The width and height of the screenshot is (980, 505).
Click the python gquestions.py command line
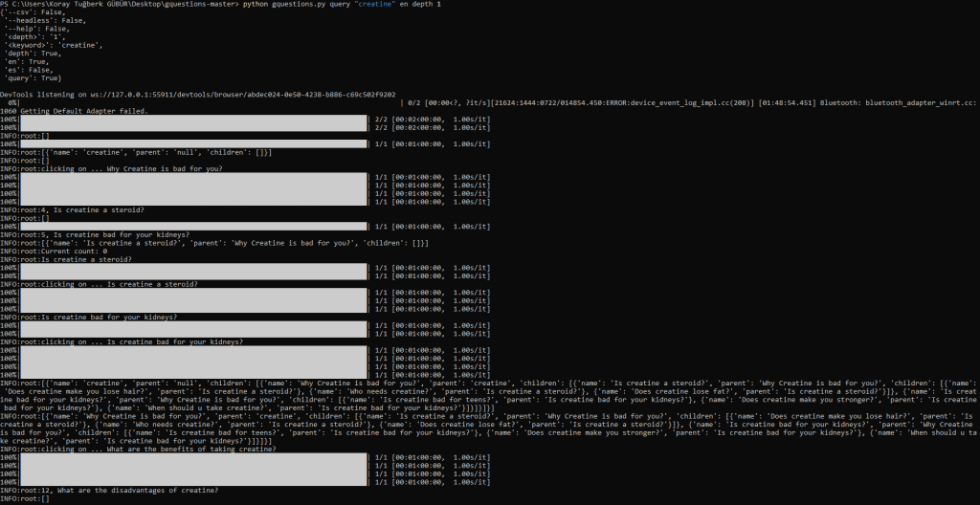[x=220, y=4]
